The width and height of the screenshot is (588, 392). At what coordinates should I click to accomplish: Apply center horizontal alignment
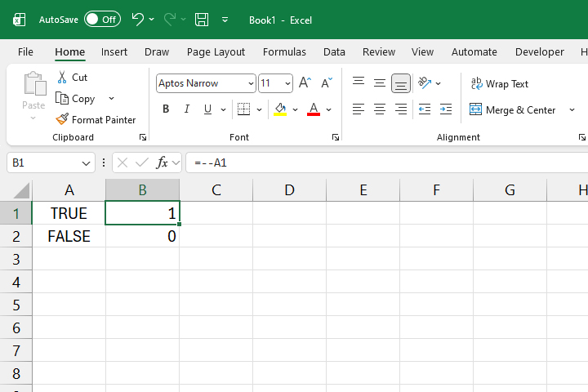[x=380, y=109]
